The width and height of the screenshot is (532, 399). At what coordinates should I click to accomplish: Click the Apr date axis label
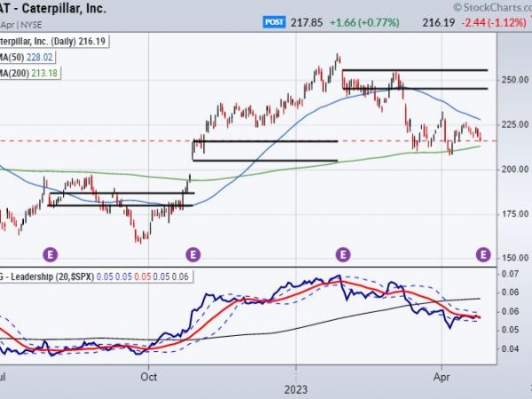pyautogui.click(x=442, y=377)
